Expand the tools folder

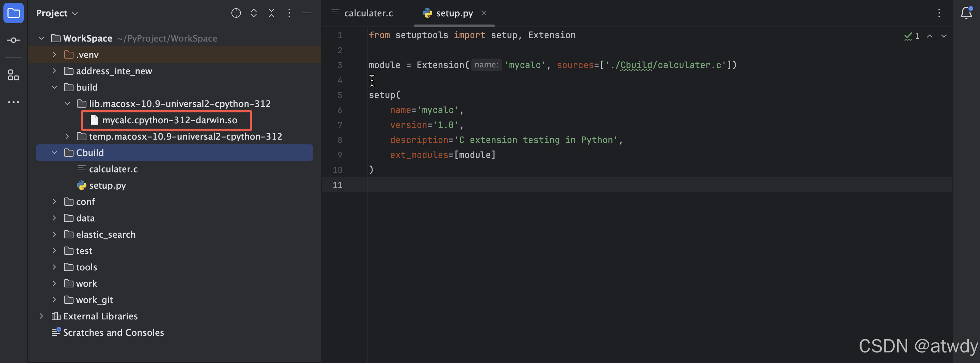54,267
